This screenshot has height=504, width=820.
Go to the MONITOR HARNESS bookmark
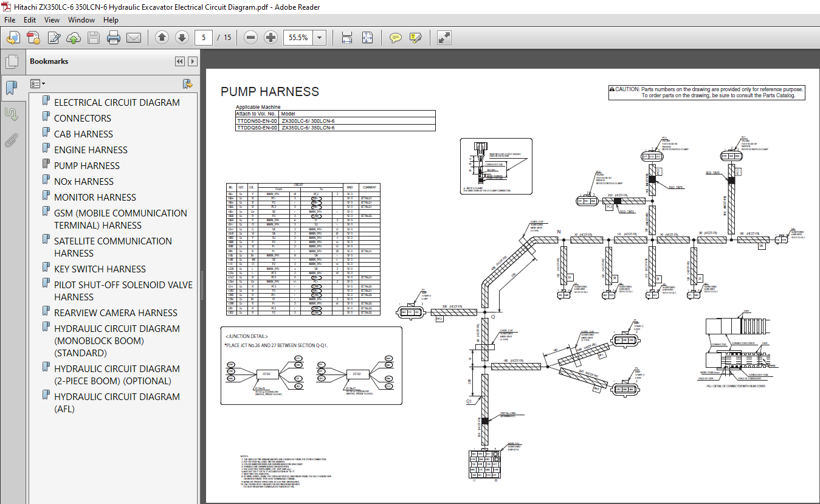pyautogui.click(x=95, y=197)
